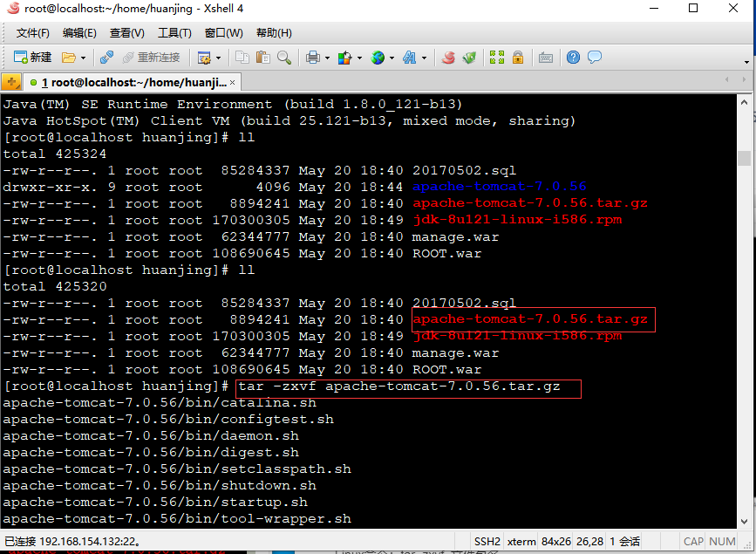
Task: Expand the font dropdown arrow
Action: click(425, 58)
